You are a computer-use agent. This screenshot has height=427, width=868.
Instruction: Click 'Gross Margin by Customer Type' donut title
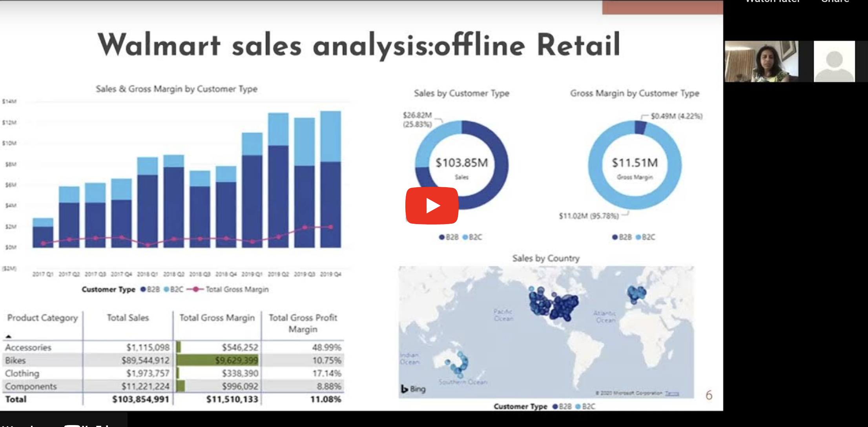[x=635, y=93]
